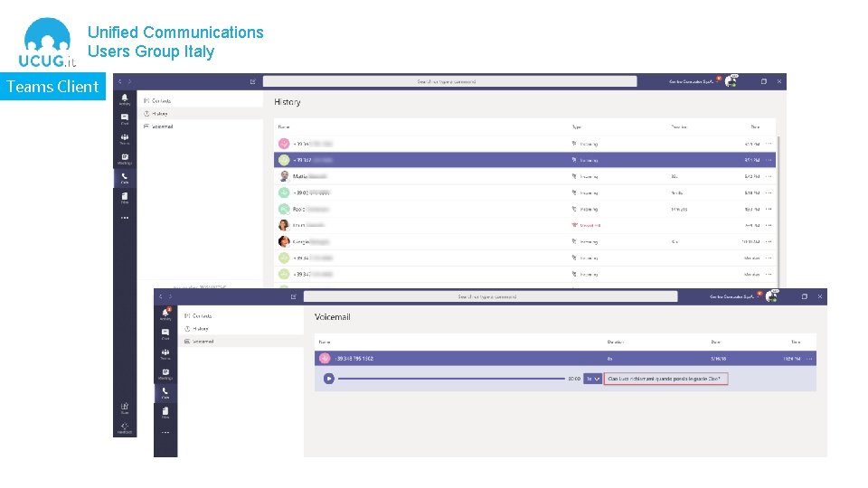Select the voicemail from +39 348 number
Viewport: 868px width, 488px height.
565,359
